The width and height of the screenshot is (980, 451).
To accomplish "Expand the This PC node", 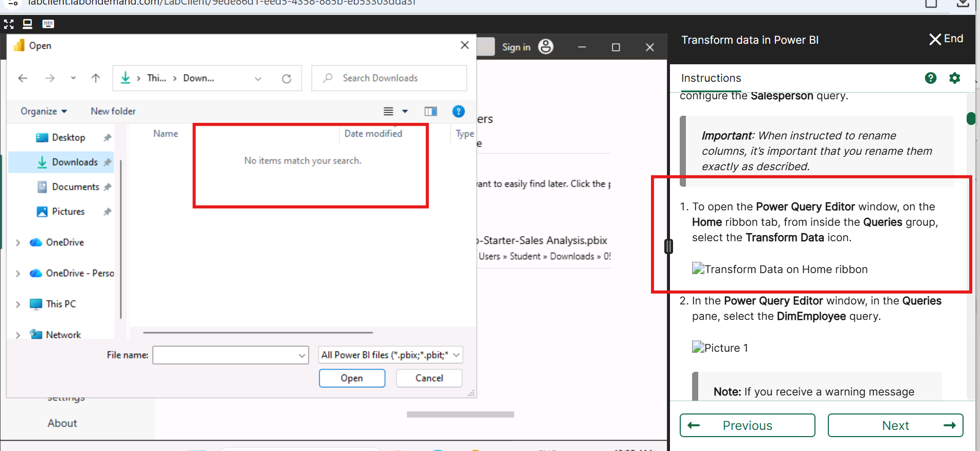I will [x=18, y=304].
